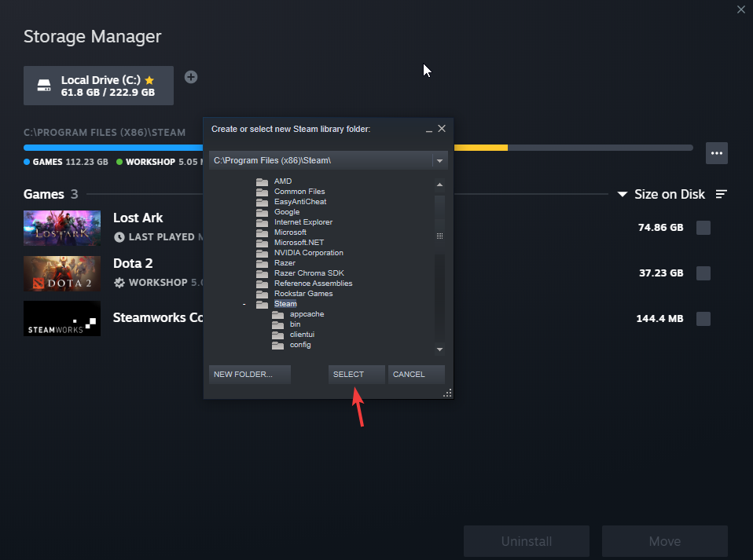Click the Lost Ark game title

(138, 218)
